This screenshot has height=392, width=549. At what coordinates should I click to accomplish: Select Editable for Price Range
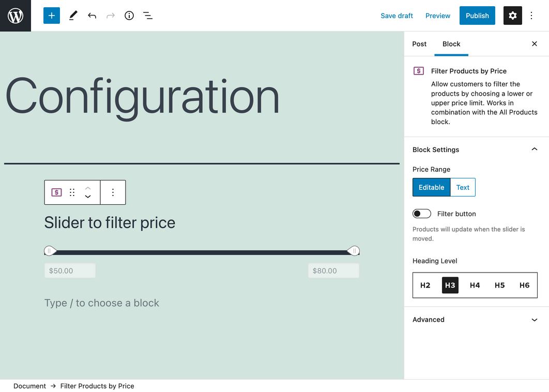431,187
